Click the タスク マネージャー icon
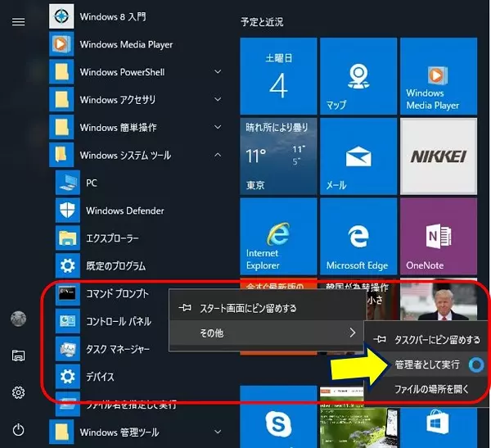 click(68, 349)
